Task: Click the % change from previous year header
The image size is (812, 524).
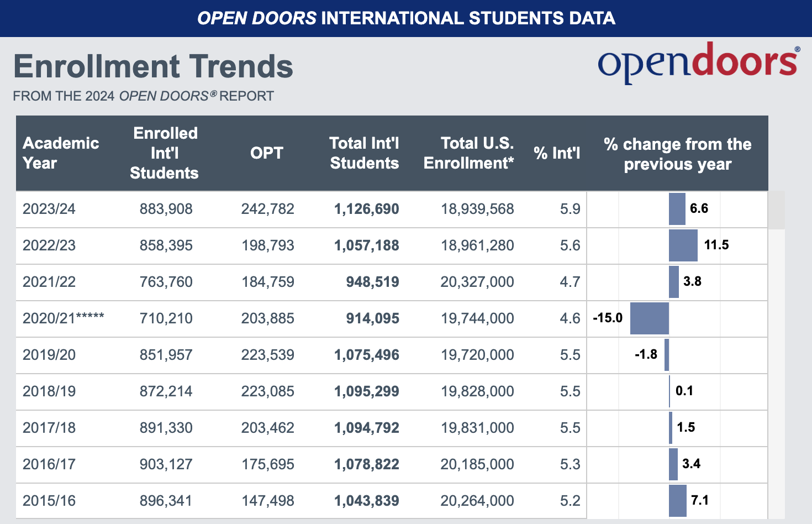Action: pyautogui.click(x=677, y=154)
